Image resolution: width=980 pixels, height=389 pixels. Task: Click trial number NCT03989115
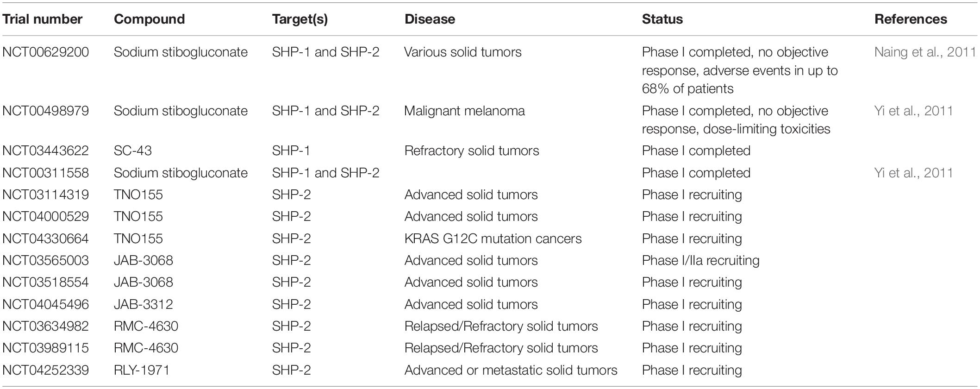tap(45, 348)
